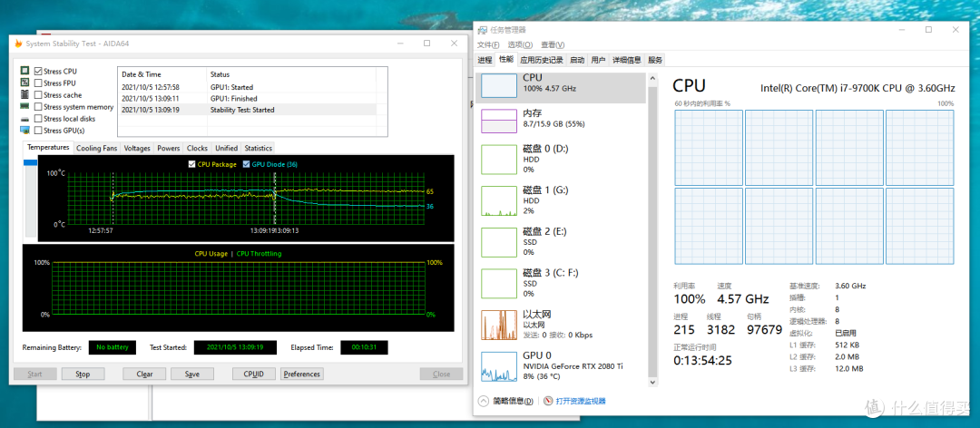Viewport: 980px width, 428px height.
Task: Open AIDA64 Preferences
Action: click(302, 374)
